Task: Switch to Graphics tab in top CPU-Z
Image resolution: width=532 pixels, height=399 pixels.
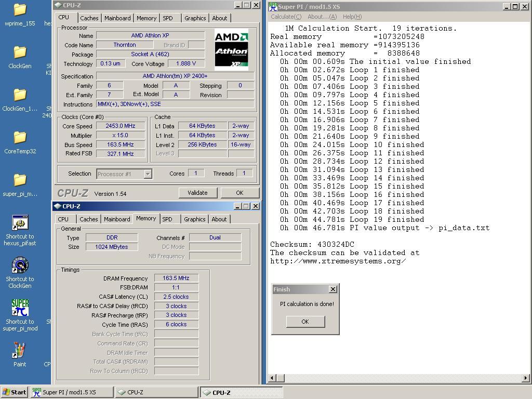Action: pos(195,18)
